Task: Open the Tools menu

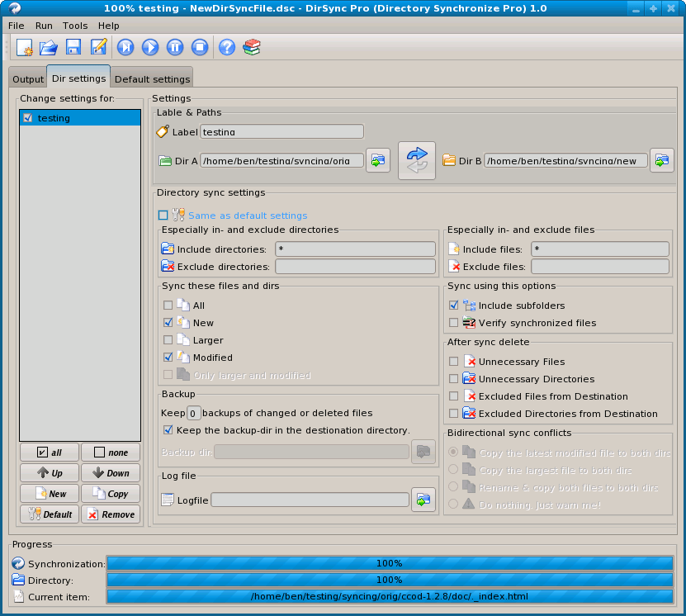Action: pos(75,26)
